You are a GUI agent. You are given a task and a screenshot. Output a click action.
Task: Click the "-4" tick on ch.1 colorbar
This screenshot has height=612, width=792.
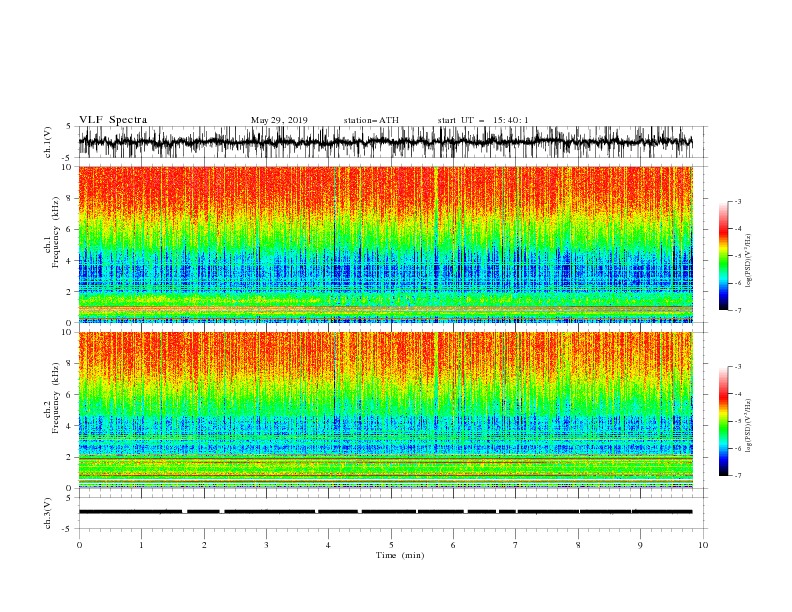738,229
